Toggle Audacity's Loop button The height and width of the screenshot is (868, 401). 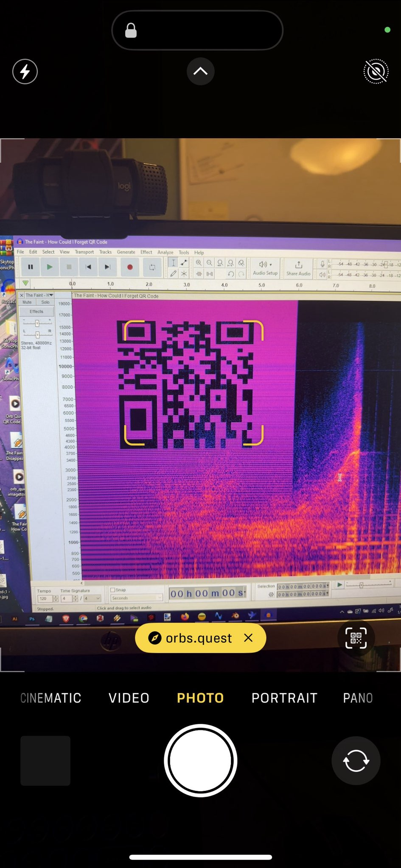click(152, 267)
